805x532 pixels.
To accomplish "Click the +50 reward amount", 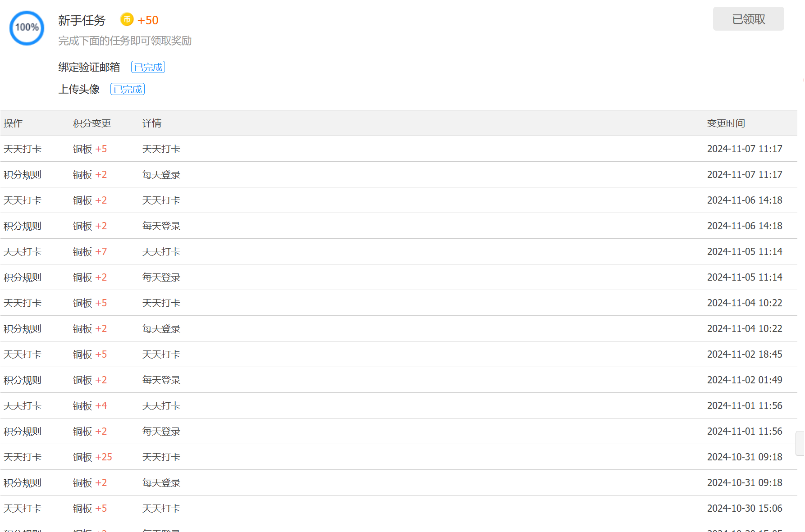I will point(148,20).
